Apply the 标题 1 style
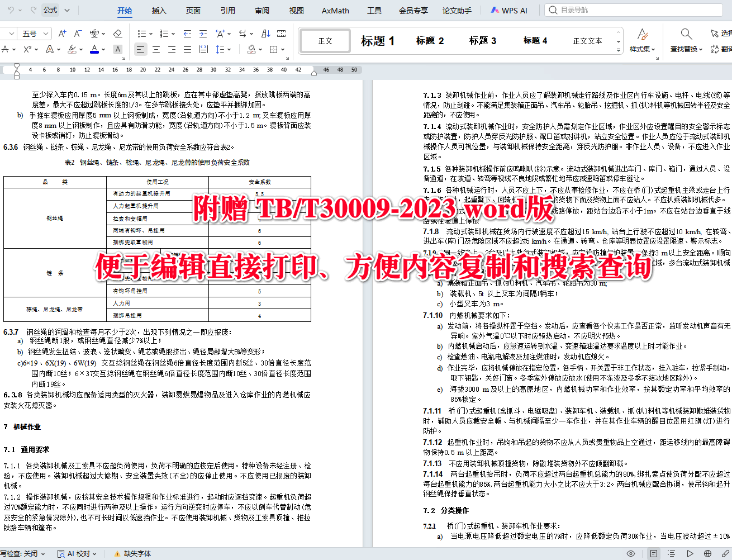This screenshot has width=732, height=560. 378,40
